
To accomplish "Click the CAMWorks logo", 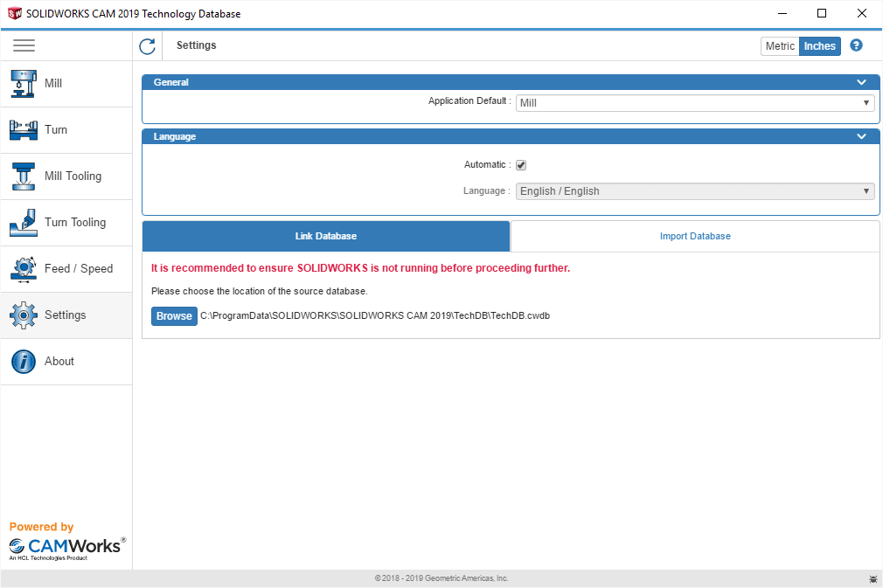I will tap(67, 549).
